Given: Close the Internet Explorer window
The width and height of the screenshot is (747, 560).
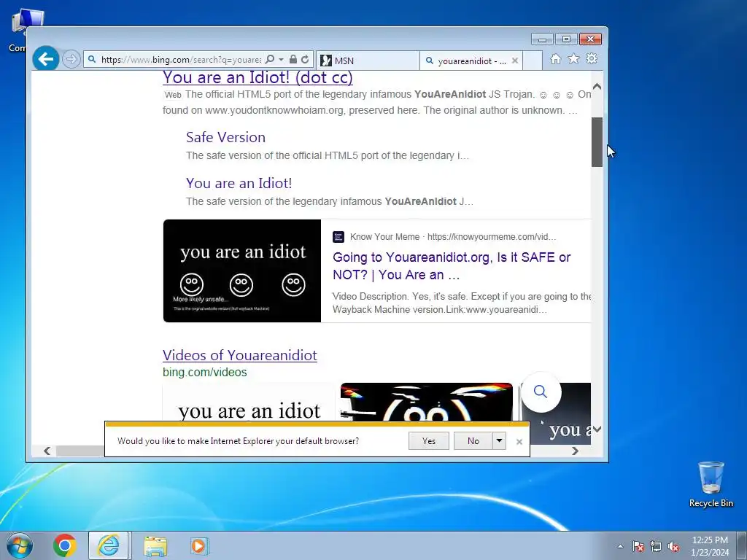Looking at the screenshot, I should [591, 39].
